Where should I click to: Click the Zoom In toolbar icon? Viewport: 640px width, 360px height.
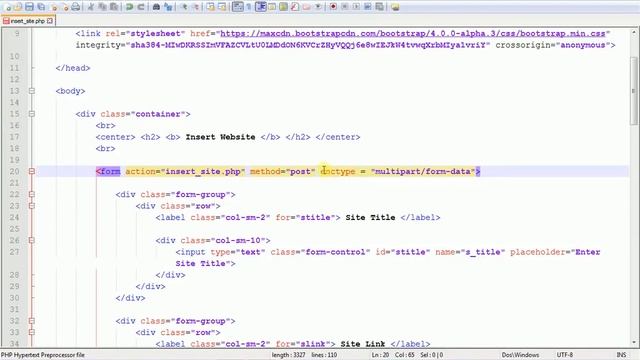click(x=185, y=7)
